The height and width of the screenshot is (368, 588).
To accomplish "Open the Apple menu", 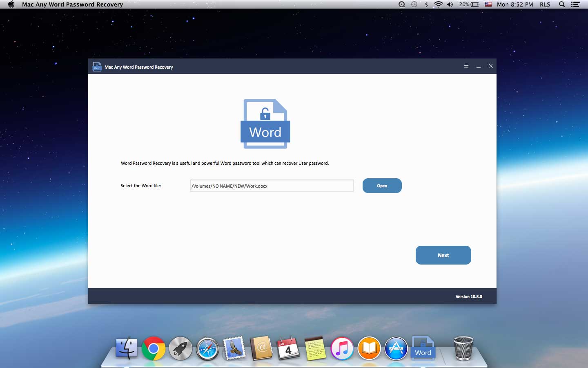I will coord(11,4).
